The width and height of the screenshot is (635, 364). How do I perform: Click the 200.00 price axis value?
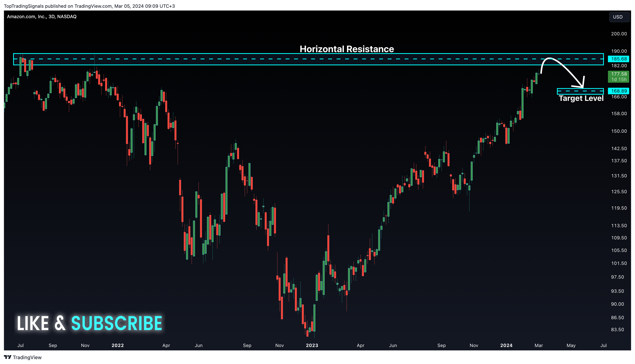point(619,34)
